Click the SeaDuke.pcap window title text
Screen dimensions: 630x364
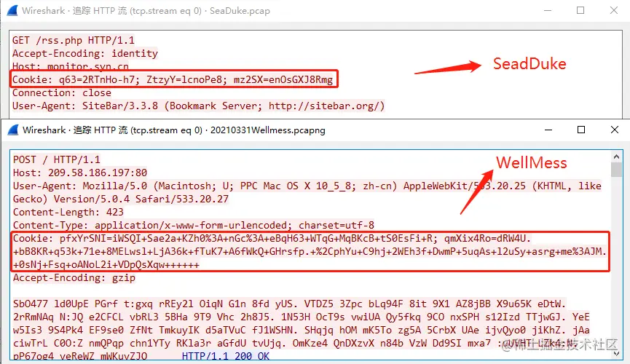click(146, 11)
